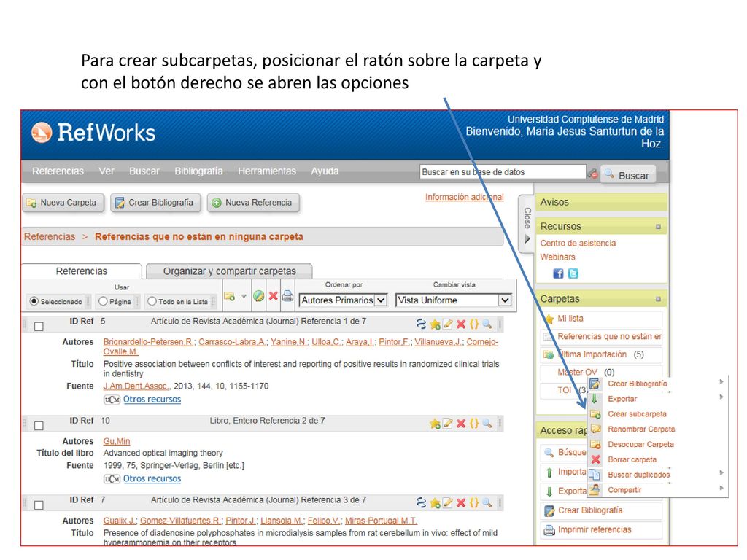Select the Seleccionado radio option
Viewport: 747px width, 560px height.
pos(34,301)
